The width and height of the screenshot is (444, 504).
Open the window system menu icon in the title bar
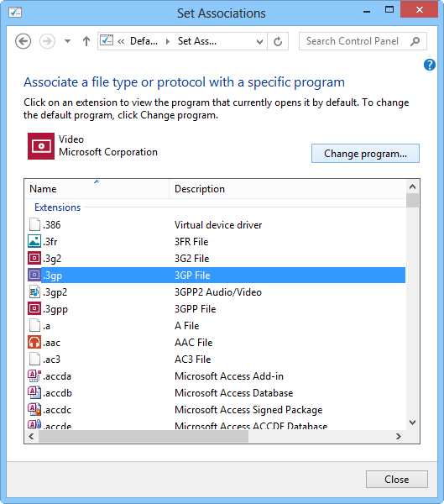click(x=15, y=13)
